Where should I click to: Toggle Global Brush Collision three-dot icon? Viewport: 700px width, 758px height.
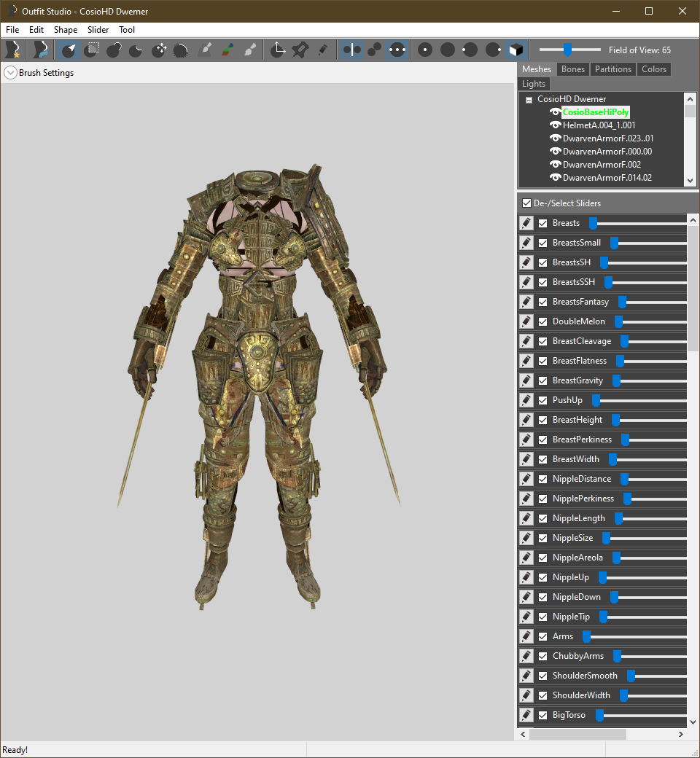tap(397, 50)
